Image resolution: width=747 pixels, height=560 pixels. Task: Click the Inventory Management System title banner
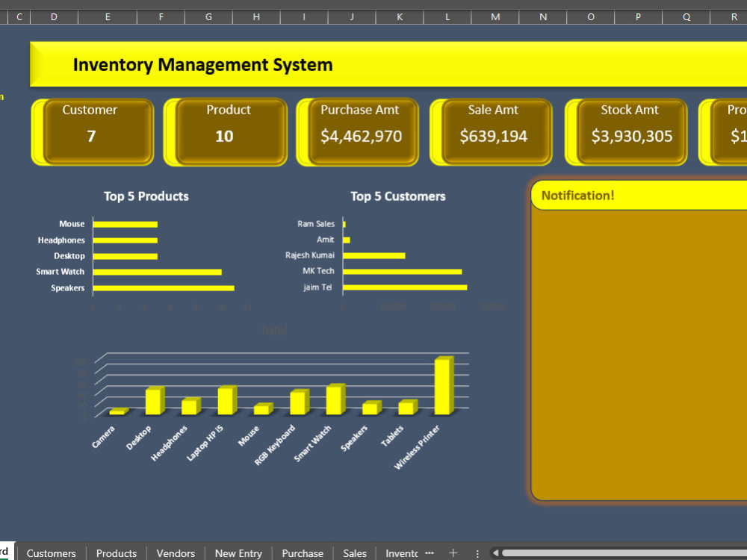(388, 64)
